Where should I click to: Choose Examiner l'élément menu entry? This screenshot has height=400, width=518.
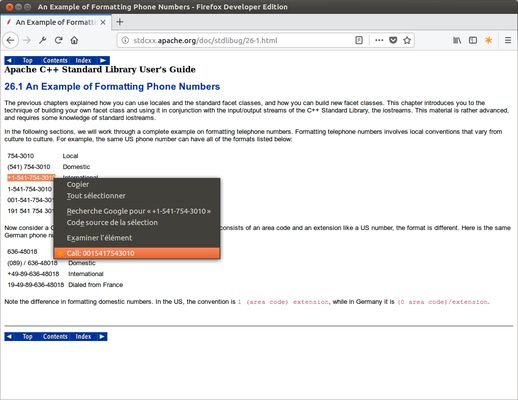[x=137, y=238]
